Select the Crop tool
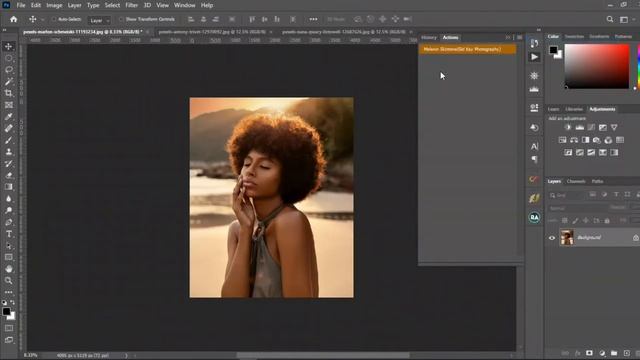Image resolution: width=640 pixels, height=360 pixels. point(8,93)
